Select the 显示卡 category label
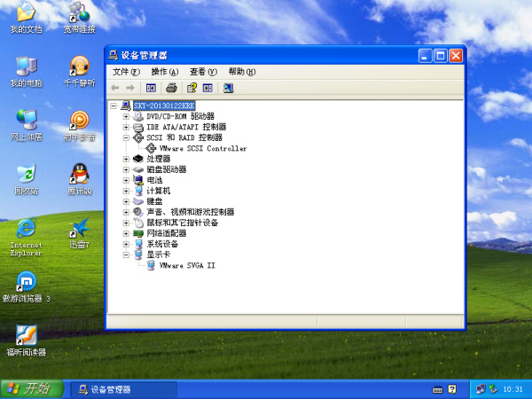 (159, 254)
